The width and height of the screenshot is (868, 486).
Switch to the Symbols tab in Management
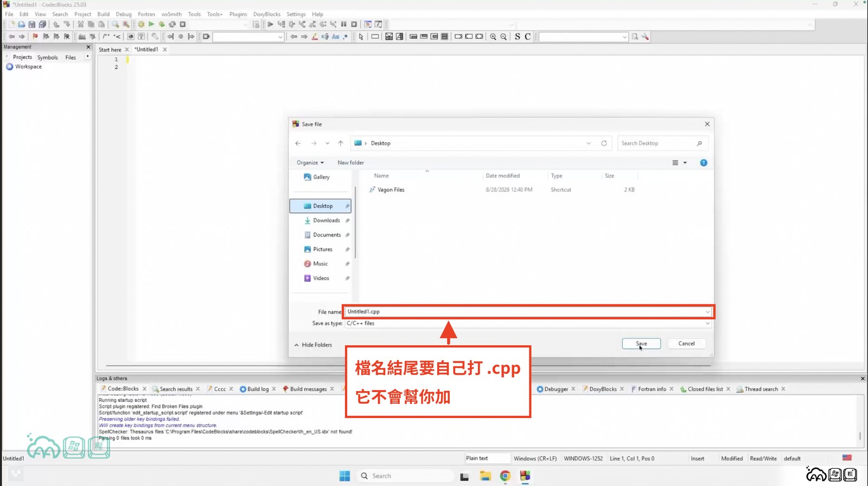tap(48, 58)
